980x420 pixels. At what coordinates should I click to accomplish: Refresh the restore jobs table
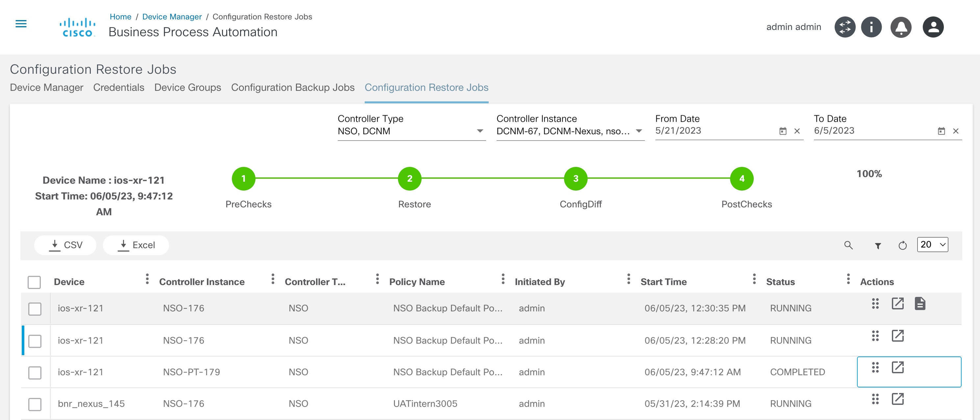902,246
